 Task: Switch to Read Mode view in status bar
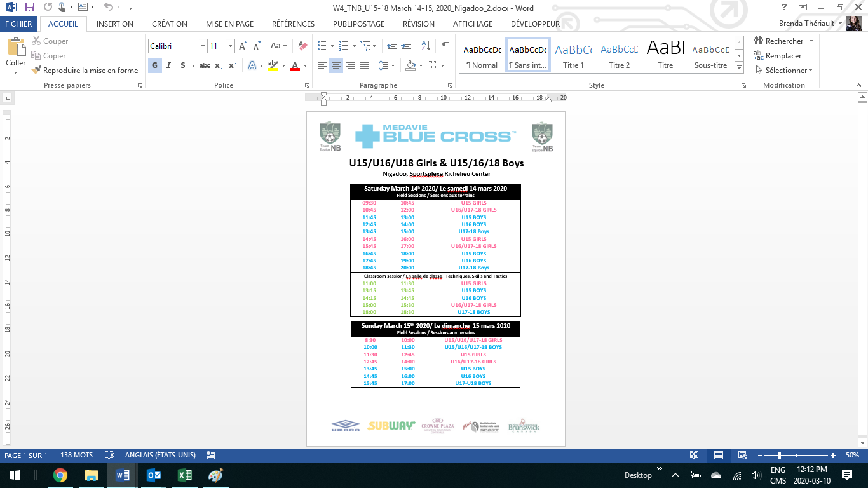coord(695,456)
